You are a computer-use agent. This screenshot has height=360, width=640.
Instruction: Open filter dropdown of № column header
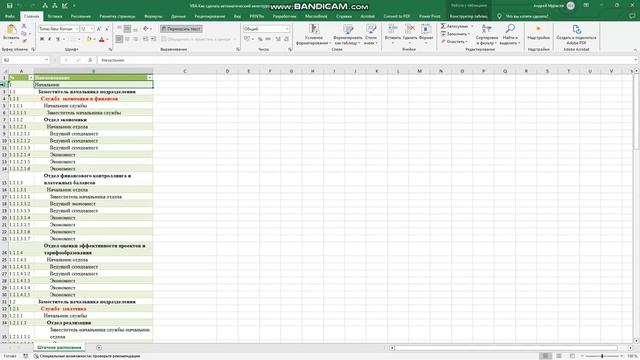[31, 78]
